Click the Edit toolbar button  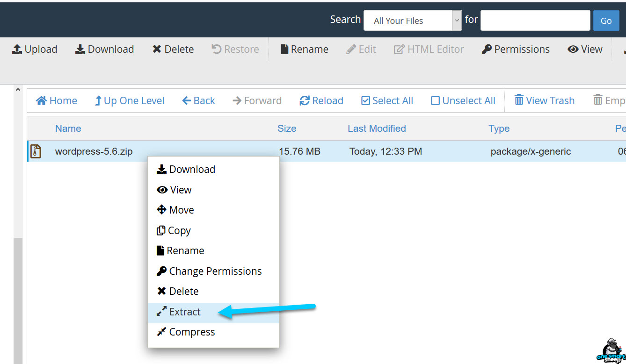[361, 49]
